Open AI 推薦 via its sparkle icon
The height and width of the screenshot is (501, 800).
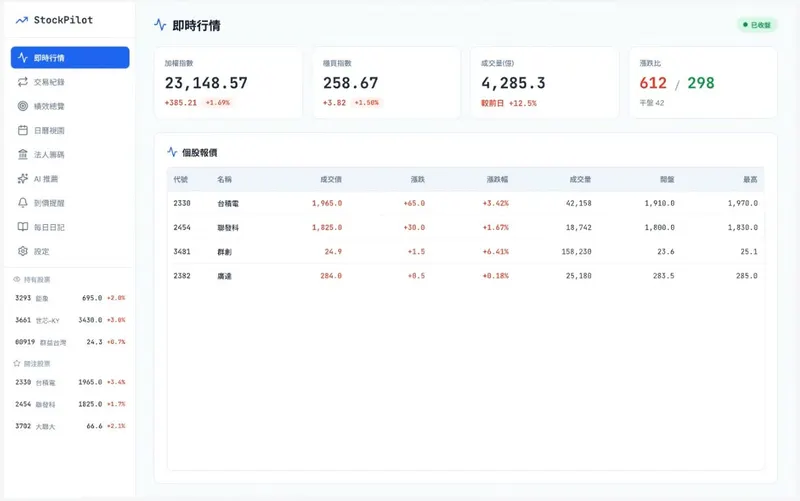[22, 179]
